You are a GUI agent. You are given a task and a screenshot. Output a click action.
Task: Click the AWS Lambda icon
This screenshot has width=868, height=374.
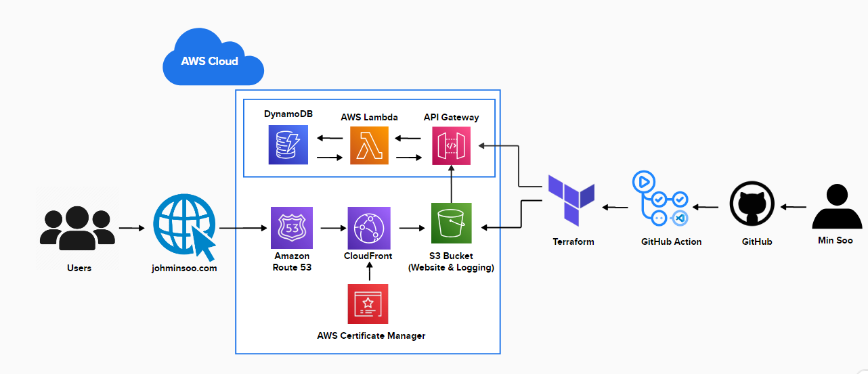point(369,145)
